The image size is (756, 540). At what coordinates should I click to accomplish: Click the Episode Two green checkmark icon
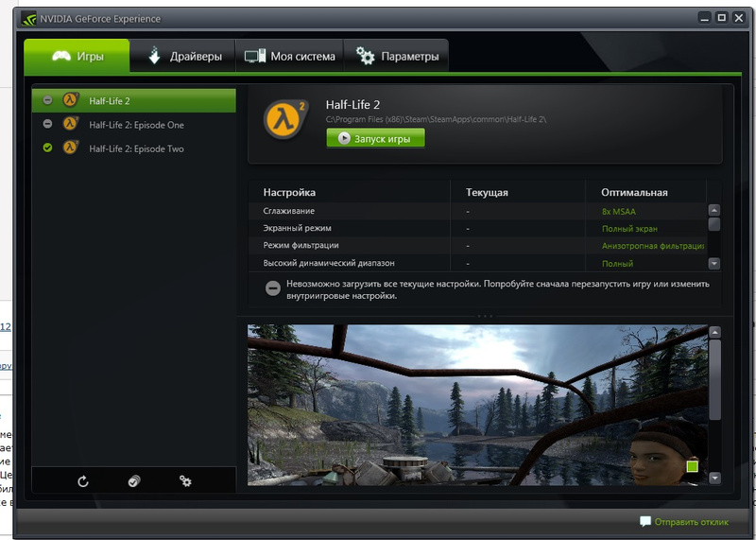pos(47,148)
